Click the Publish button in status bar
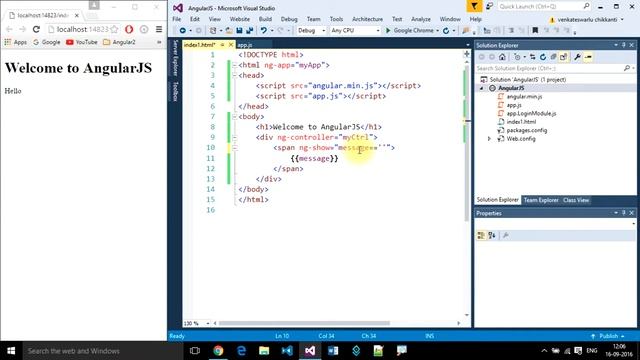This screenshot has width=640, height=360. 608,336
